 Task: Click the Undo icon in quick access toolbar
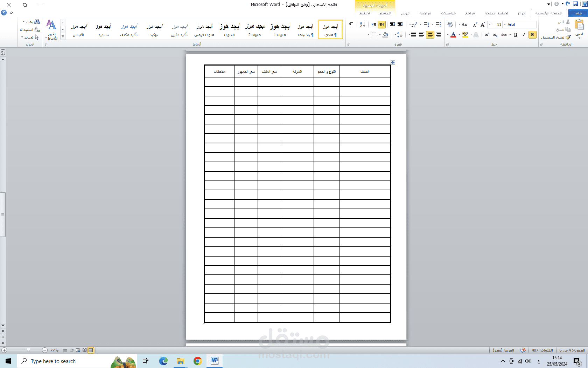[x=568, y=4]
